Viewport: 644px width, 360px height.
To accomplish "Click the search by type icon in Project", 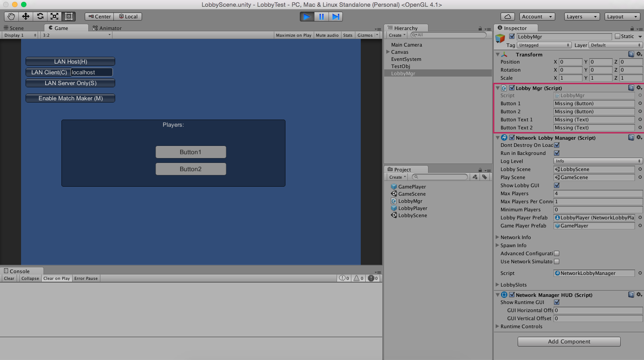I will pyautogui.click(x=475, y=177).
